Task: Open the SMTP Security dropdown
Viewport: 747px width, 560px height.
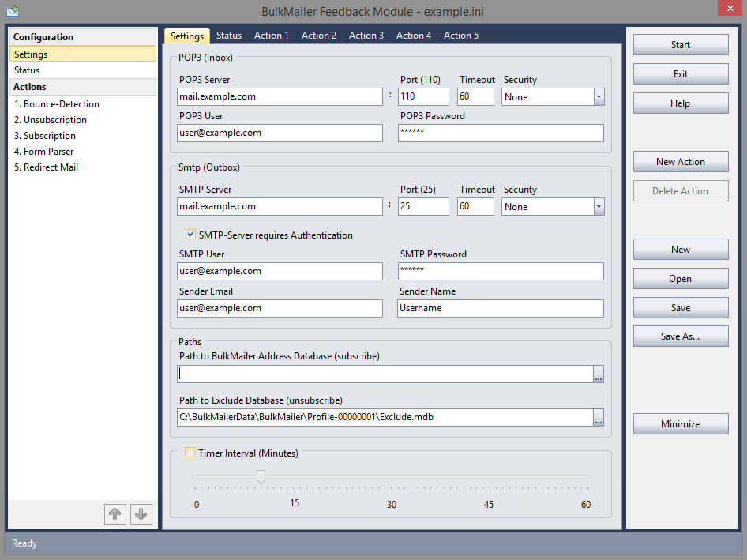Action: (599, 207)
